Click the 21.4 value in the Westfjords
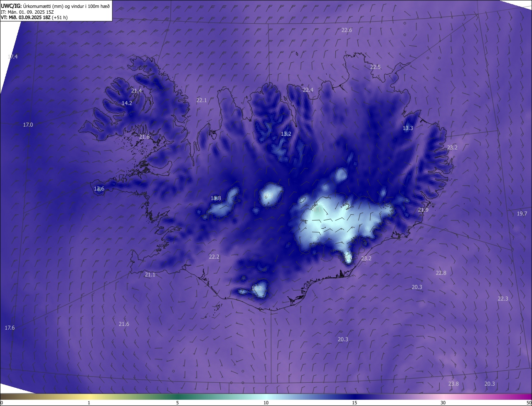The image size is (532, 406). pos(137,90)
